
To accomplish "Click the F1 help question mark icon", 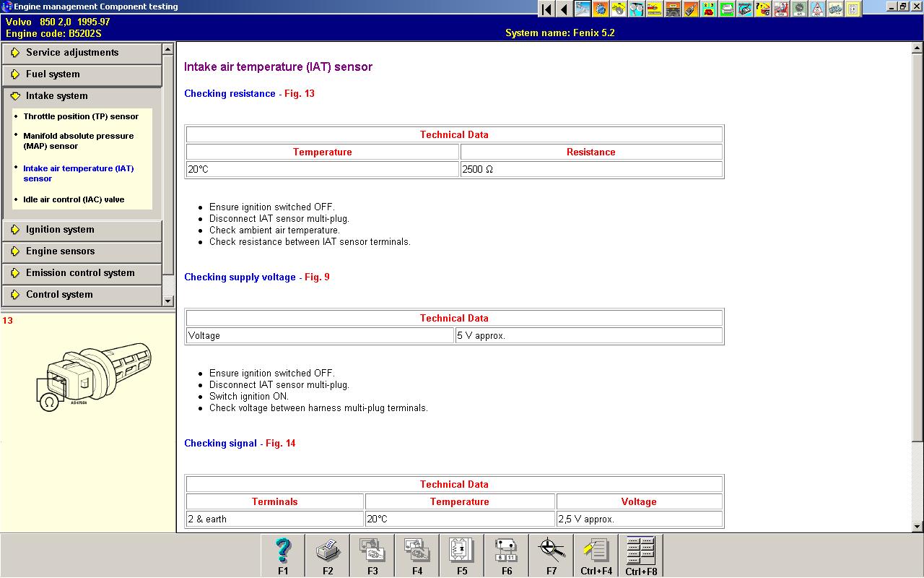I will (x=283, y=556).
